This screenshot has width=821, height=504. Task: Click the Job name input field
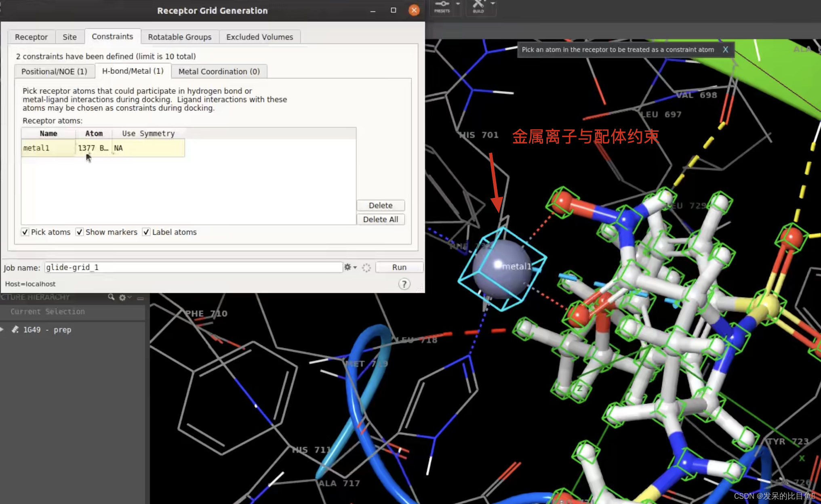[193, 267]
